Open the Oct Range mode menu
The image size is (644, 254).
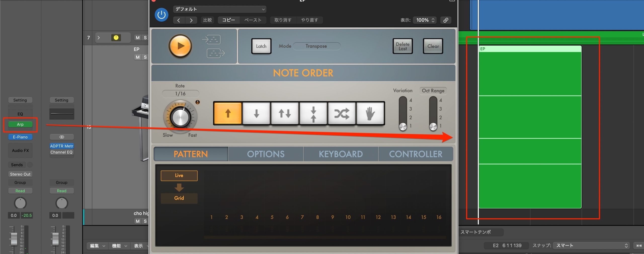click(x=433, y=91)
